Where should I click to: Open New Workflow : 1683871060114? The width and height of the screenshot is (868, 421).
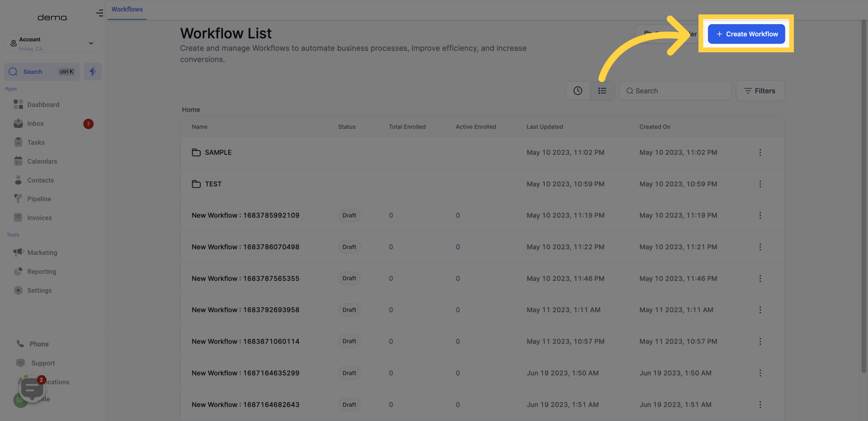coord(245,342)
